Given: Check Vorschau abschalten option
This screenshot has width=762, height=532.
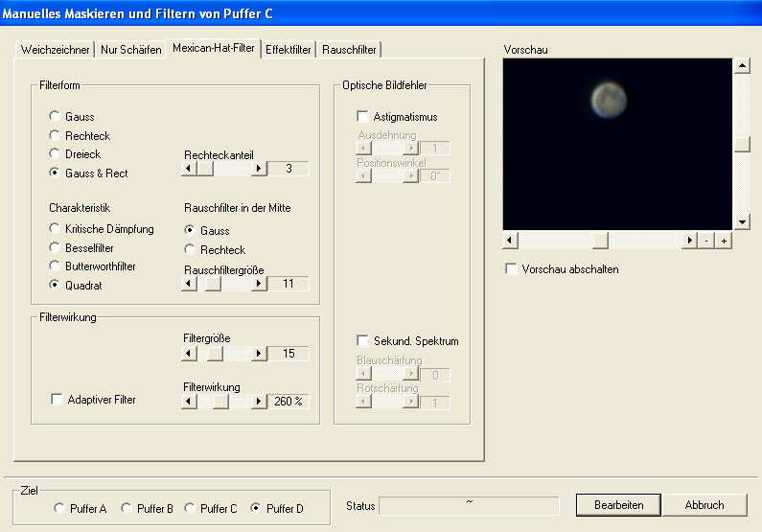Looking at the screenshot, I should pos(511,269).
